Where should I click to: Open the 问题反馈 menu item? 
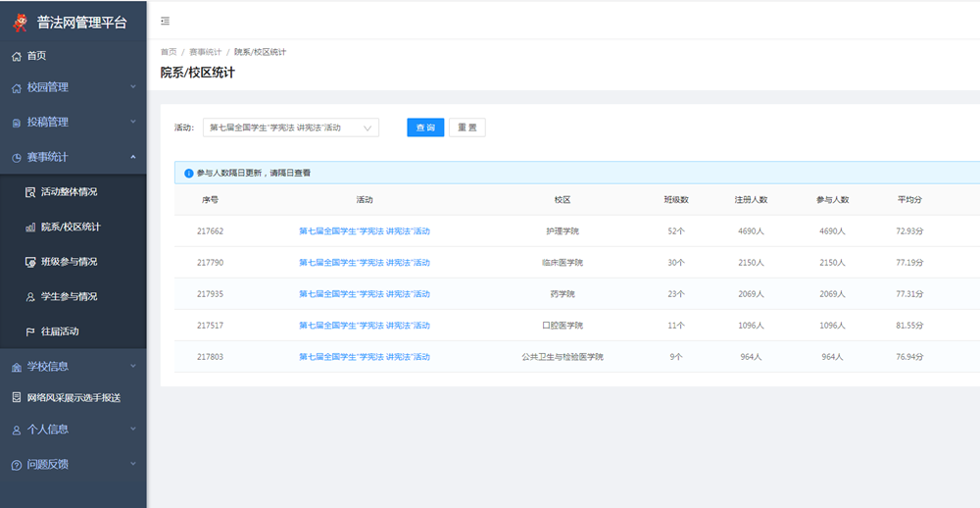click(x=73, y=464)
